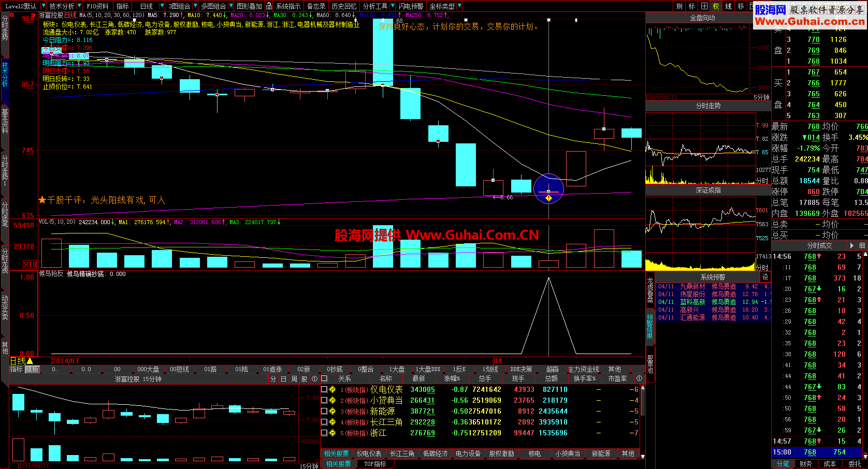Tick the checkbox for 小贷典当 row
The width and height of the screenshot is (868, 469).
point(324,400)
